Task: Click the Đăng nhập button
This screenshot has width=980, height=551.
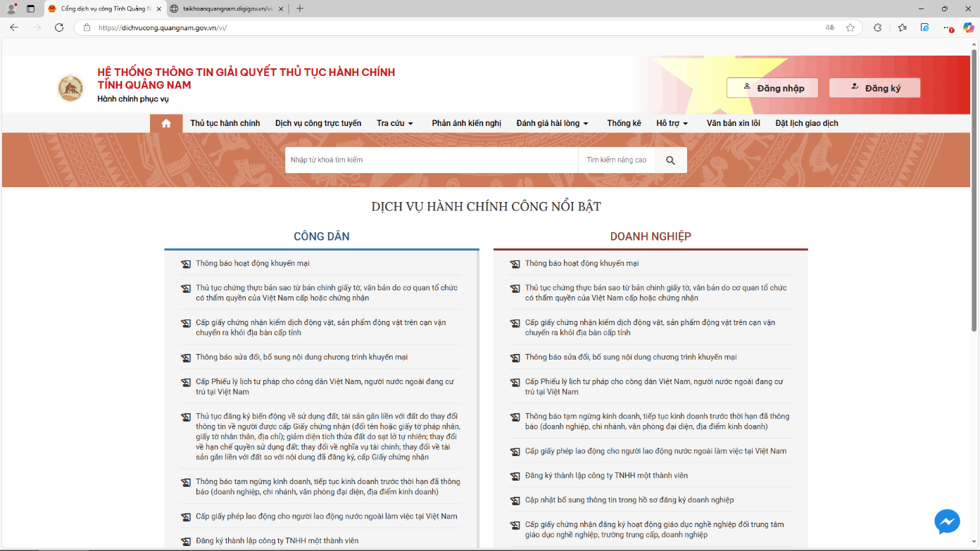Action: pos(772,88)
